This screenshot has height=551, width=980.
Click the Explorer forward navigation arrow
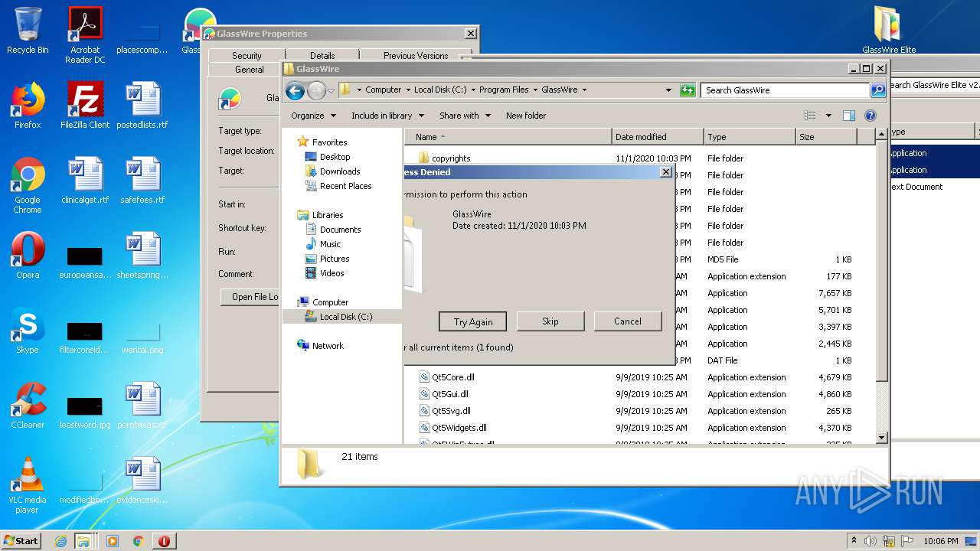pyautogui.click(x=315, y=90)
